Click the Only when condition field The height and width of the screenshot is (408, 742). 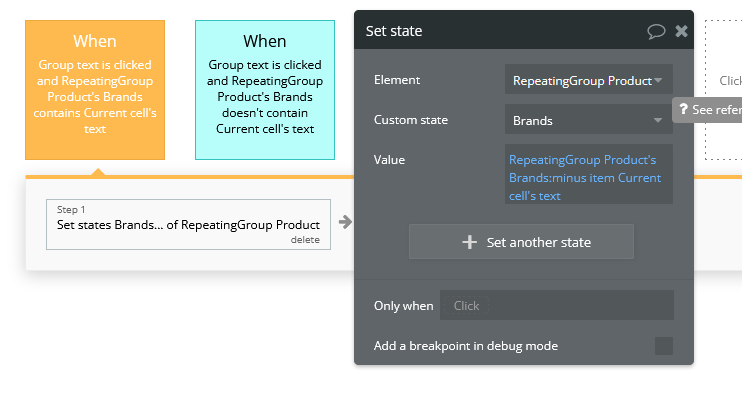pos(557,305)
